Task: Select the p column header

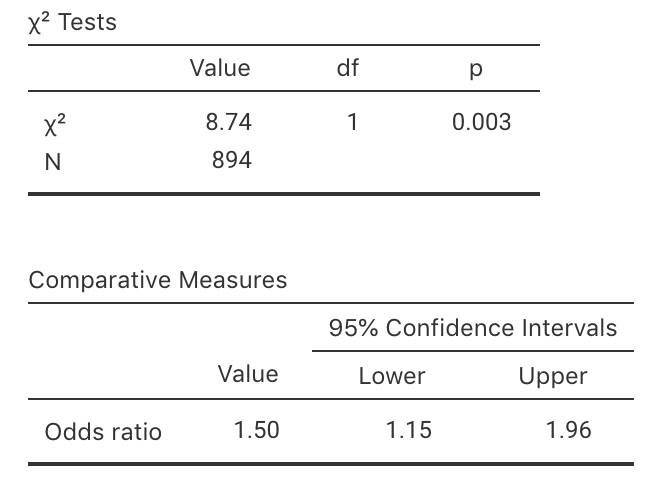Action: click(476, 70)
